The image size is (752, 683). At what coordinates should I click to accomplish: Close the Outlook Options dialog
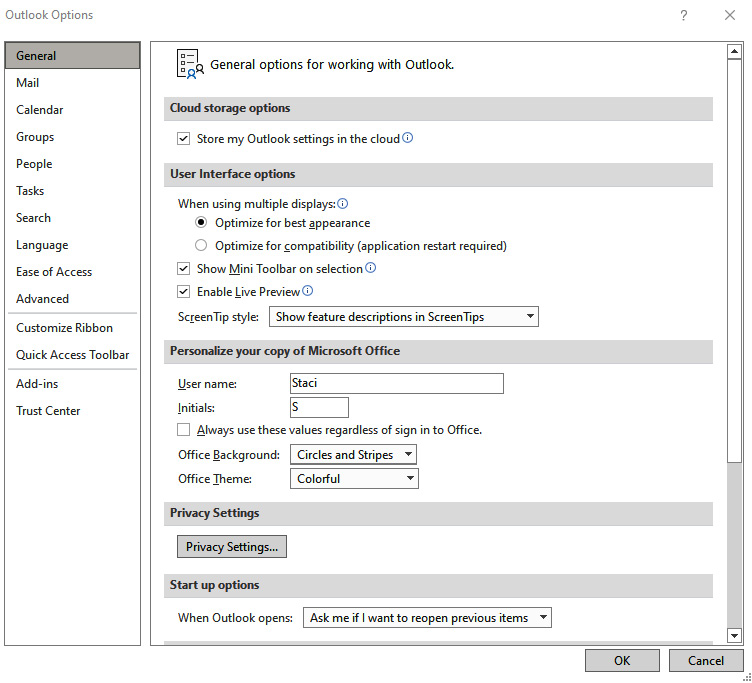730,15
